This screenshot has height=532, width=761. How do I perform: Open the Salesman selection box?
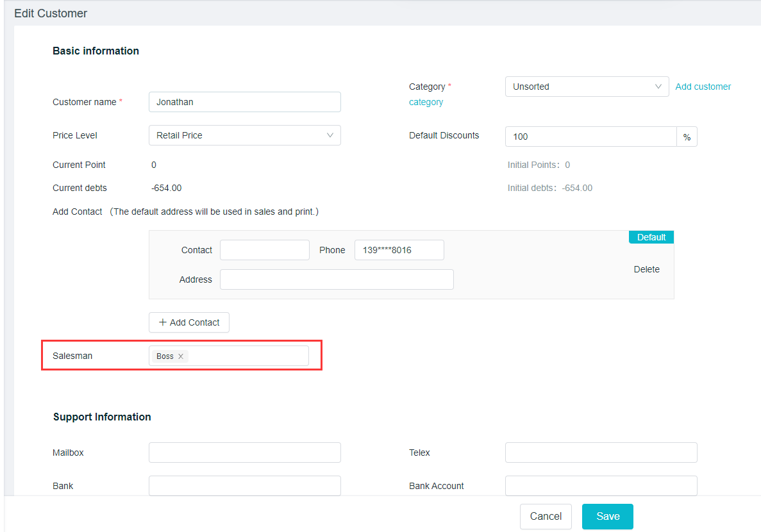click(x=247, y=356)
